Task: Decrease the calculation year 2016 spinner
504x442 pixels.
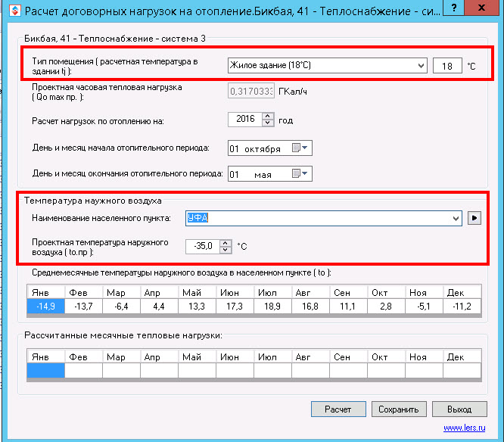Action: (x=267, y=123)
